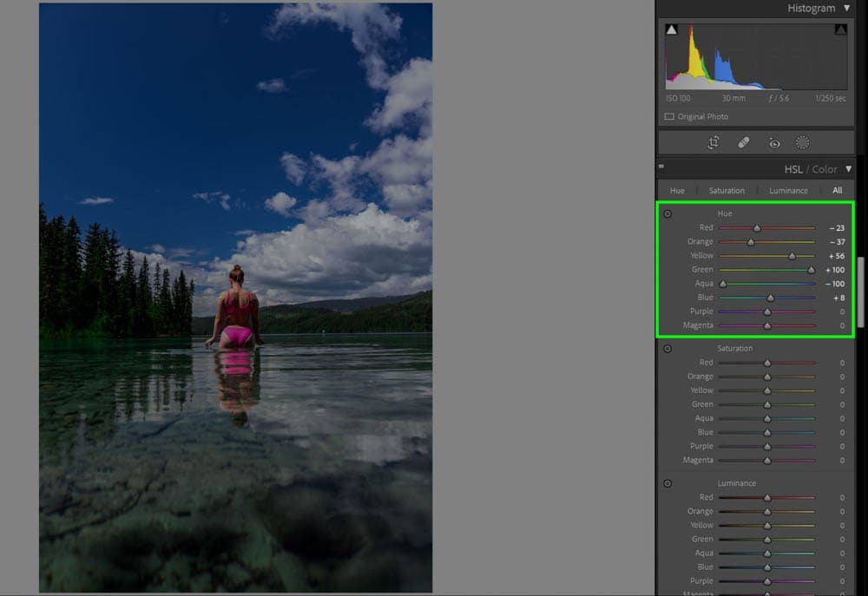Select the Healing tool icon
This screenshot has width=868, height=596.
tap(744, 143)
